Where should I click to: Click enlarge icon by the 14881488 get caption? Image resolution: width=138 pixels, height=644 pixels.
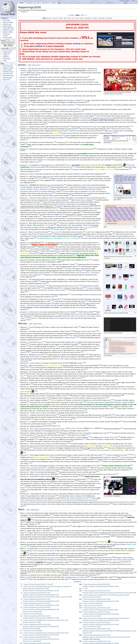(135, 197)
